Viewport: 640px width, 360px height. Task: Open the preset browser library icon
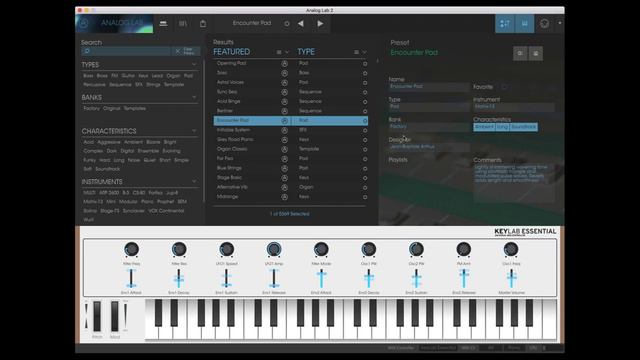(x=183, y=24)
